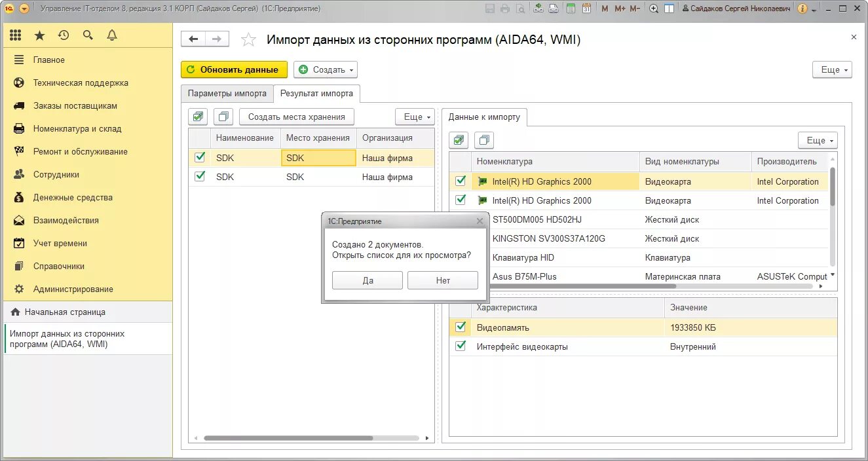Open the History clock icon
The image size is (868, 461).
coord(64,35)
